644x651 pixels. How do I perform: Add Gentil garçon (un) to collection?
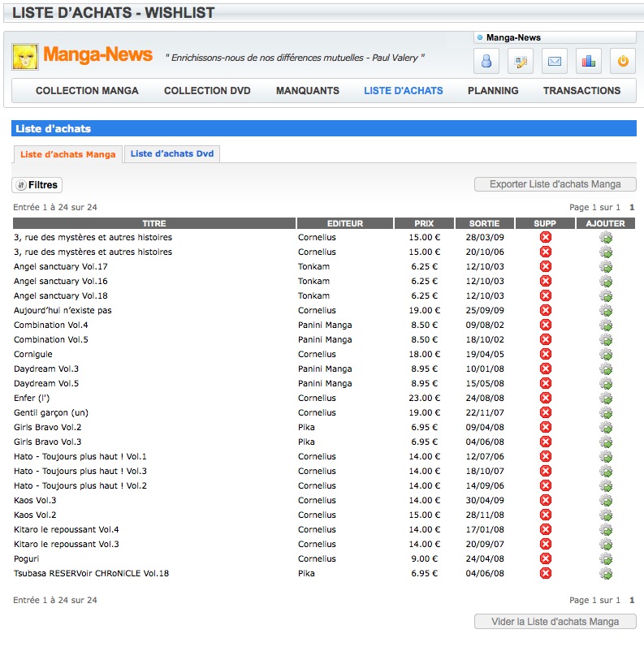[606, 413]
